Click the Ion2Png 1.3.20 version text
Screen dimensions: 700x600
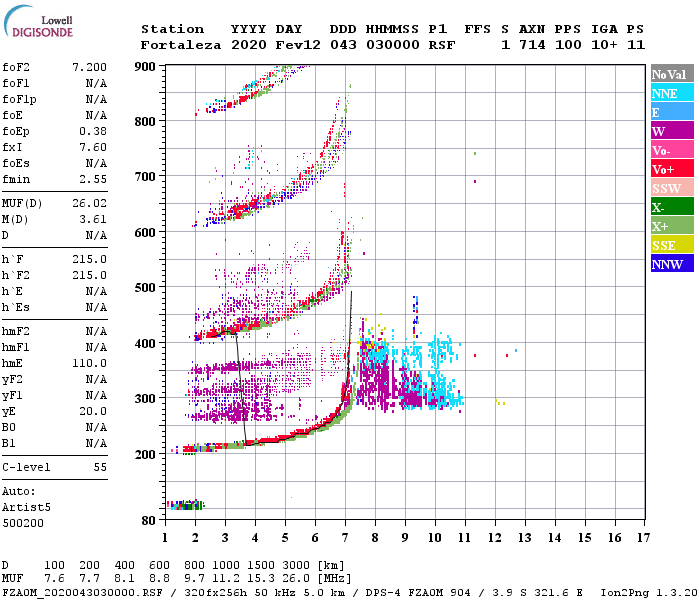[649, 592]
